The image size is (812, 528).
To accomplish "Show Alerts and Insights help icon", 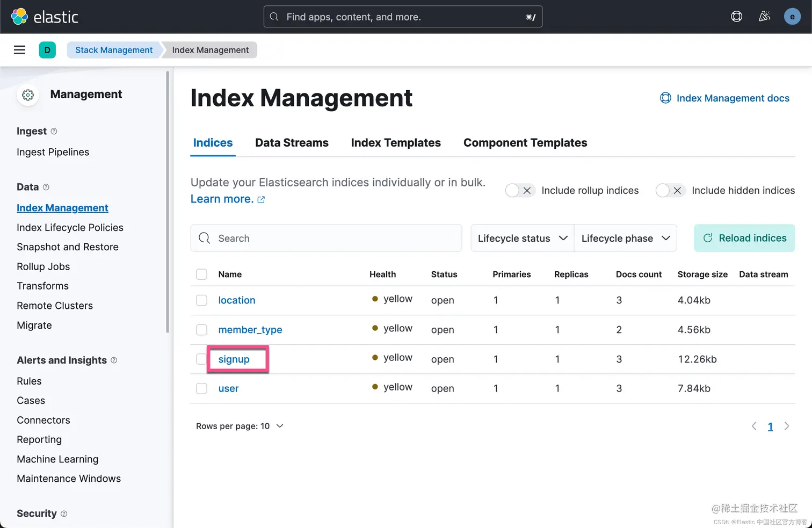I will (114, 360).
